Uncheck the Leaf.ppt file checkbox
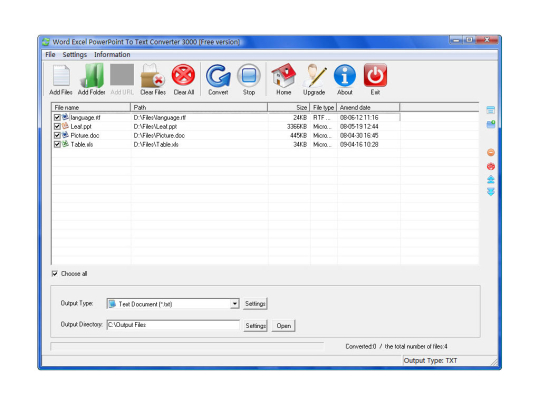The height and width of the screenshot is (405, 540). pyautogui.click(x=57, y=127)
